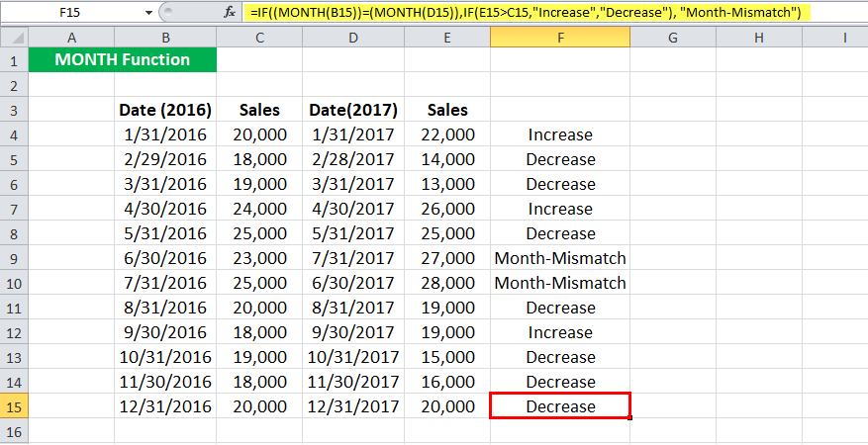The image size is (868, 445).
Task: Select cell with date 12/31/2017
Action: 353,406
